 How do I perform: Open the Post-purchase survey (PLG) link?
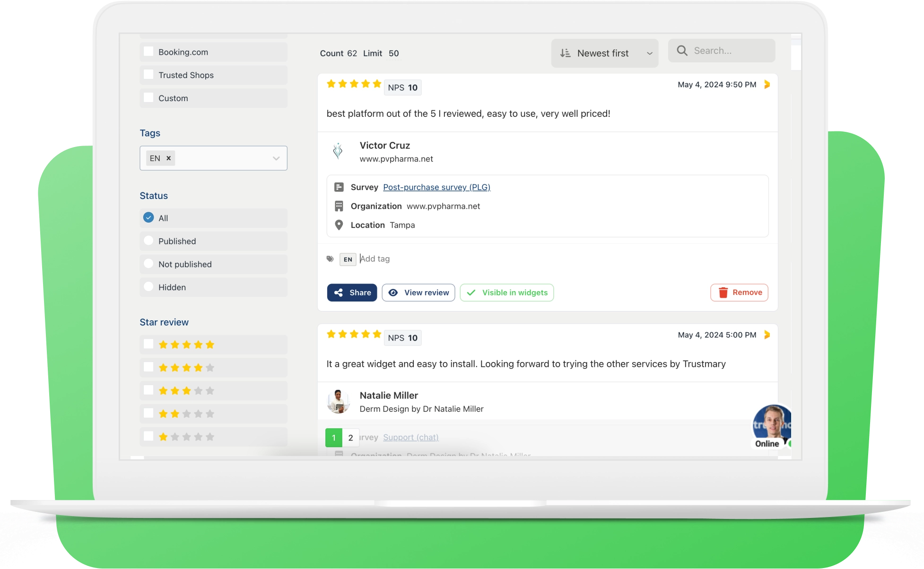pyautogui.click(x=436, y=187)
